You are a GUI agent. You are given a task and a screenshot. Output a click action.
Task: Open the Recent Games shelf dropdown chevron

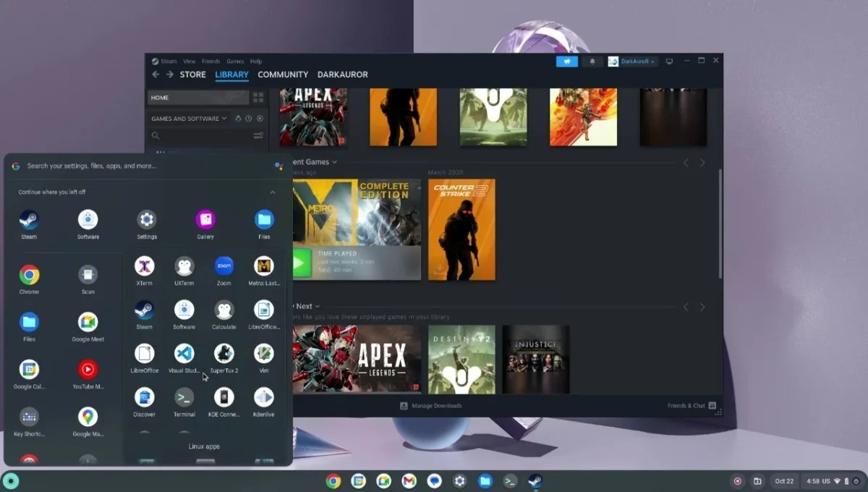333,162
